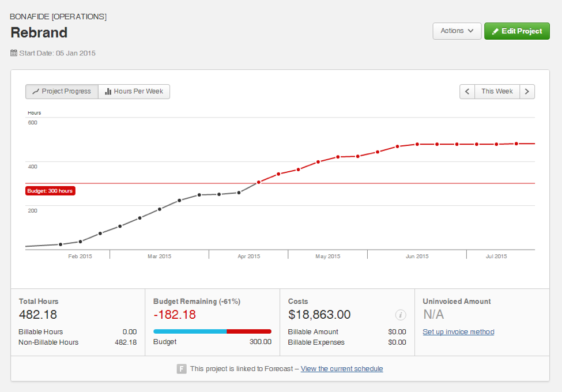Follow the View the current schedule link

(342, 369)
